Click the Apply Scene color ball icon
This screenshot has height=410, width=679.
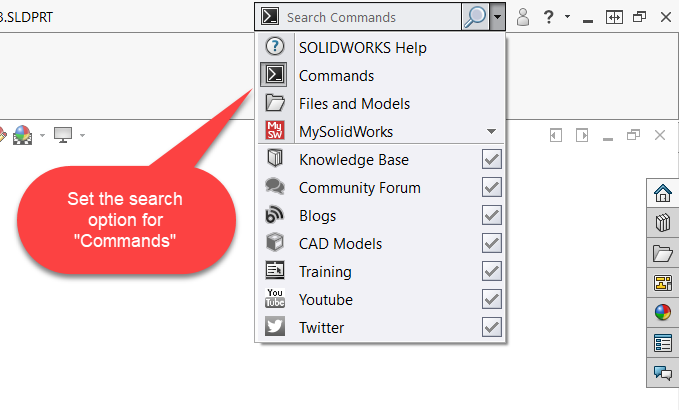(x=24, y=135)
